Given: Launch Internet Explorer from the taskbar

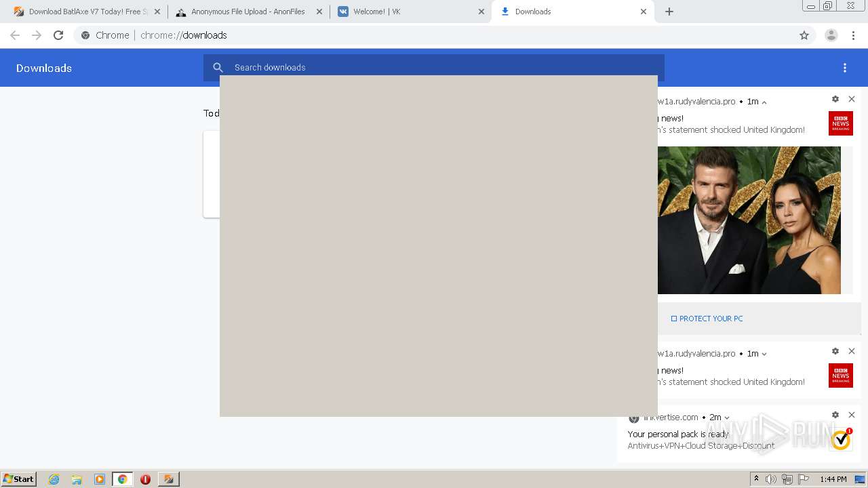Looking at the screenshot, I should [54, 479].
